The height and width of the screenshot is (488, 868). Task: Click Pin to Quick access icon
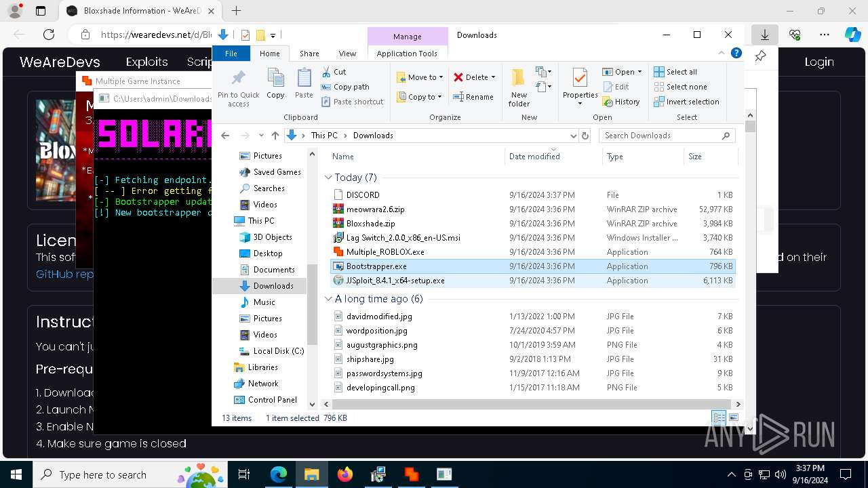tap(238, 87)
